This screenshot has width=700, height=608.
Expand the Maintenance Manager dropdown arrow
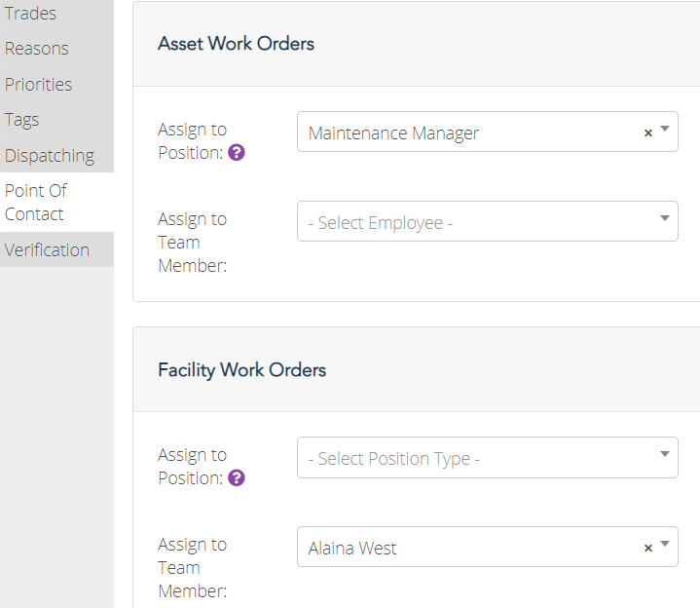click(665, 130)
